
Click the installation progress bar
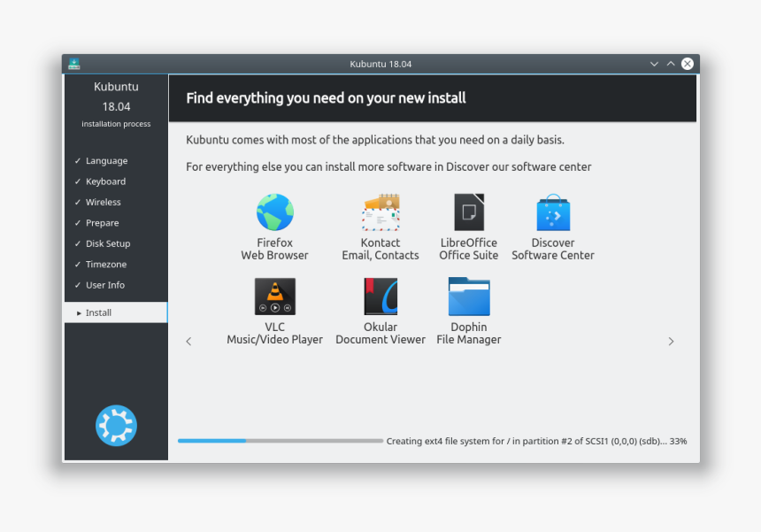[280, 440]
